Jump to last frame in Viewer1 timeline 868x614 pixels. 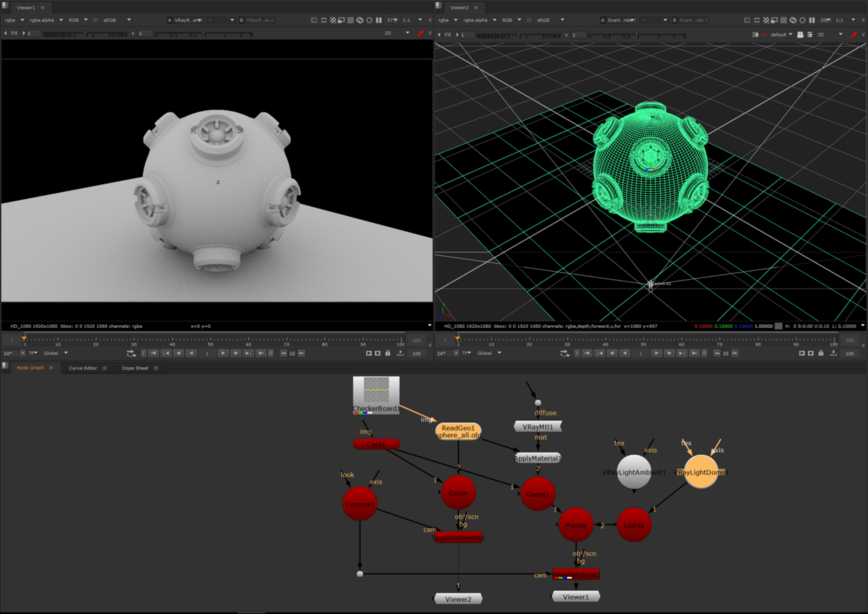[x=260, y=353]
